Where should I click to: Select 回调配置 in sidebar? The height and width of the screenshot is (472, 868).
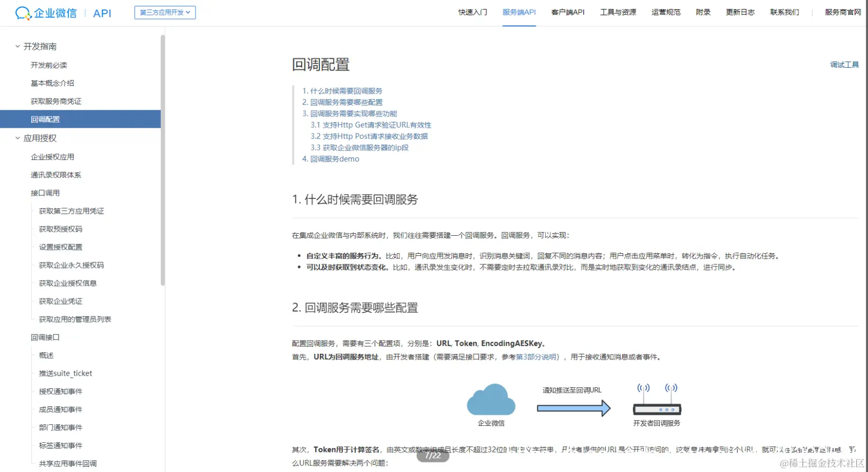pos(80,119)
